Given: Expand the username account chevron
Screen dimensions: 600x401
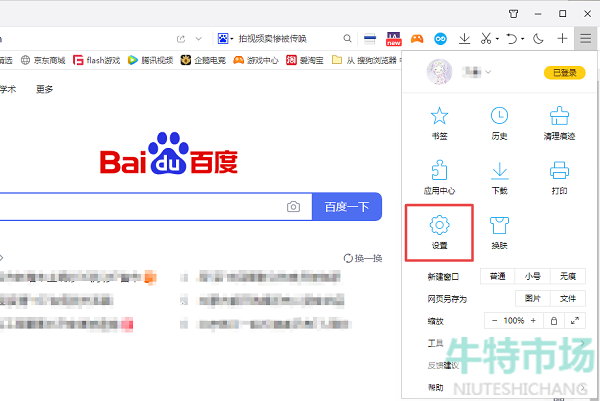Looking at the screenshot, I should pos(488,72).
